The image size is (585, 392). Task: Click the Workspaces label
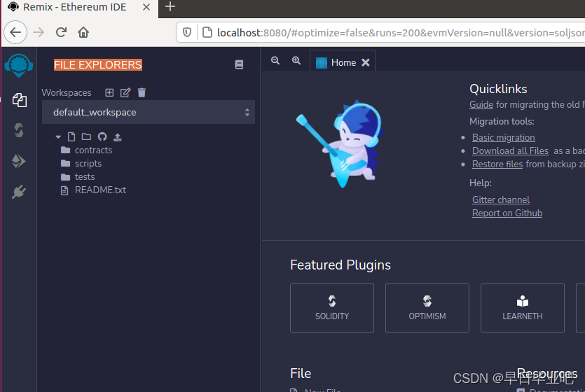tap(67, 92)
